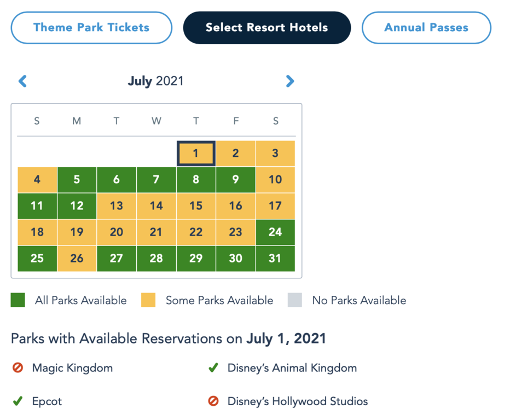
Task: Click the Epcot green checkmark icon
Action: 18,401
